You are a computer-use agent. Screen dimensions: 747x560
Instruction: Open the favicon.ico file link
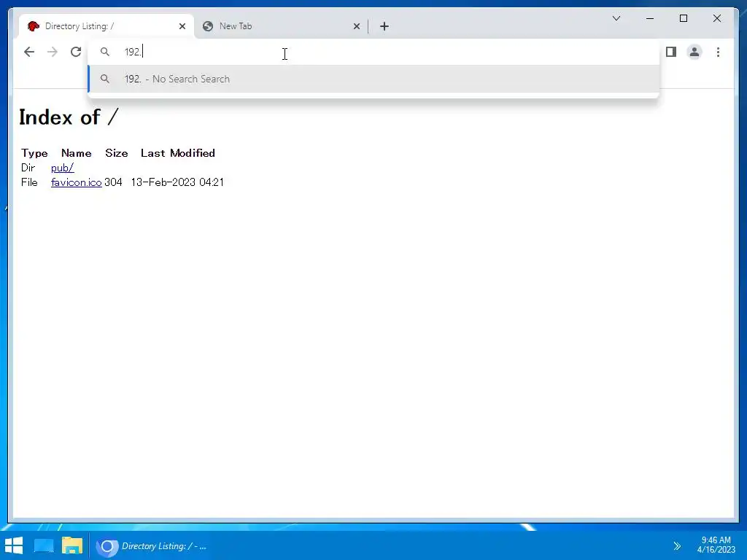(76, 182)
